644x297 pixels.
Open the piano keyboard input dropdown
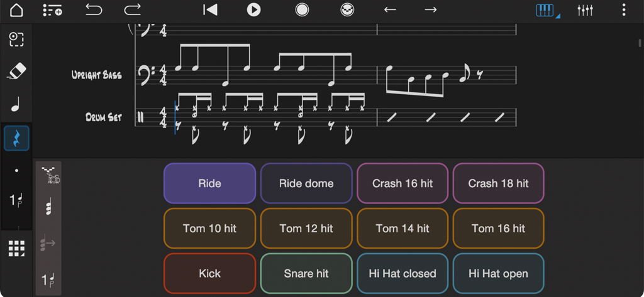point(548,10)
